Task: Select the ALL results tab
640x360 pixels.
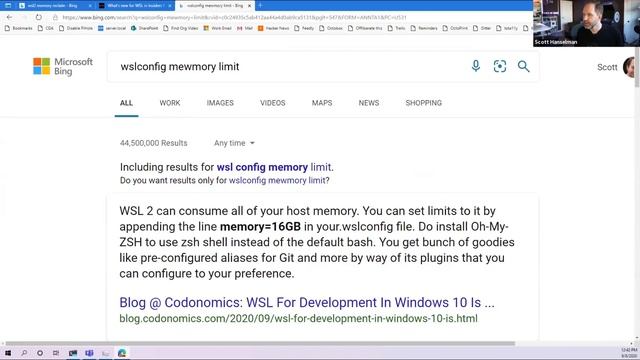Action: point(126,103)
